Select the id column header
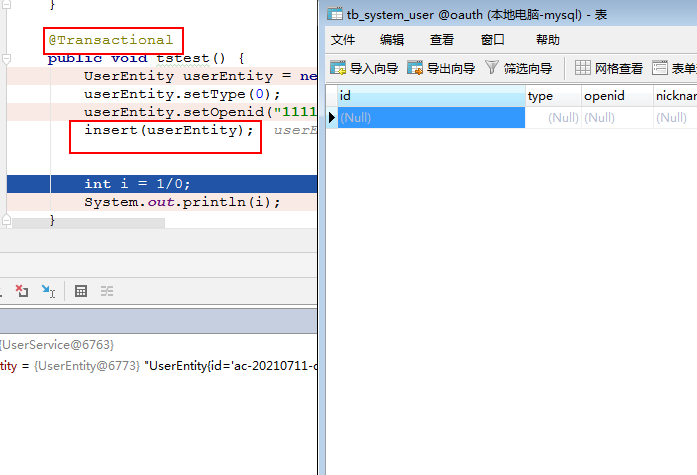 point(431,96)
